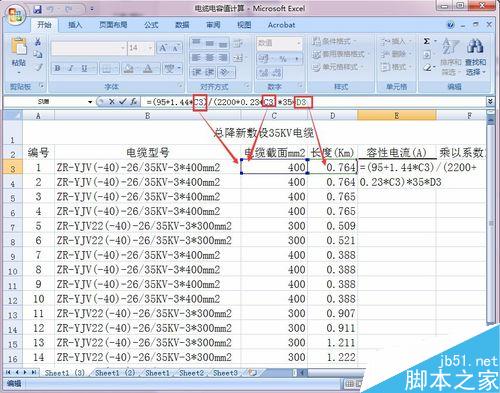Open the Office button menu
500x393 pixels.
(x=15, y=15)
